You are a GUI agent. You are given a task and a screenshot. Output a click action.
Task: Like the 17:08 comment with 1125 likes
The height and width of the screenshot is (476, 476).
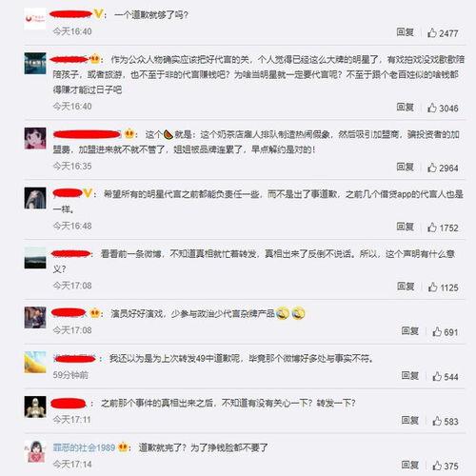(x=432, y=287)
